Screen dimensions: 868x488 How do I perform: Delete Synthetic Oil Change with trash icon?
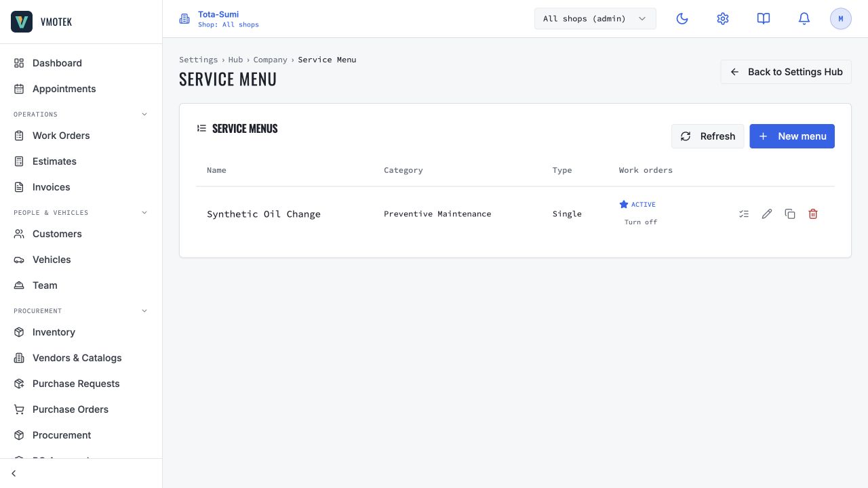coord(813,214)
